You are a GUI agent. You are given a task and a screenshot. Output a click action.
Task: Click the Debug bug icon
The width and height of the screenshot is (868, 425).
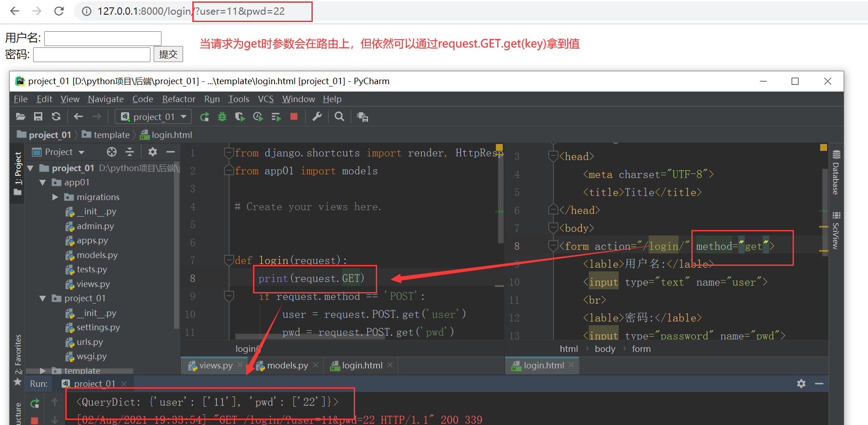coord(222,117)
